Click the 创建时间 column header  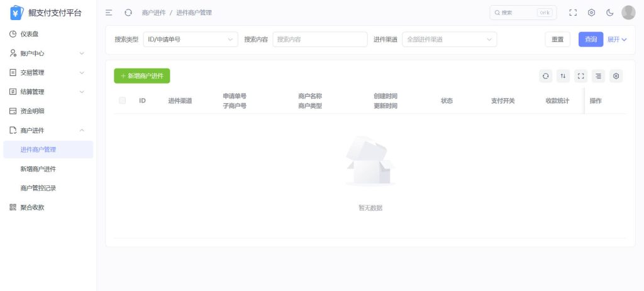pos(386,96)
